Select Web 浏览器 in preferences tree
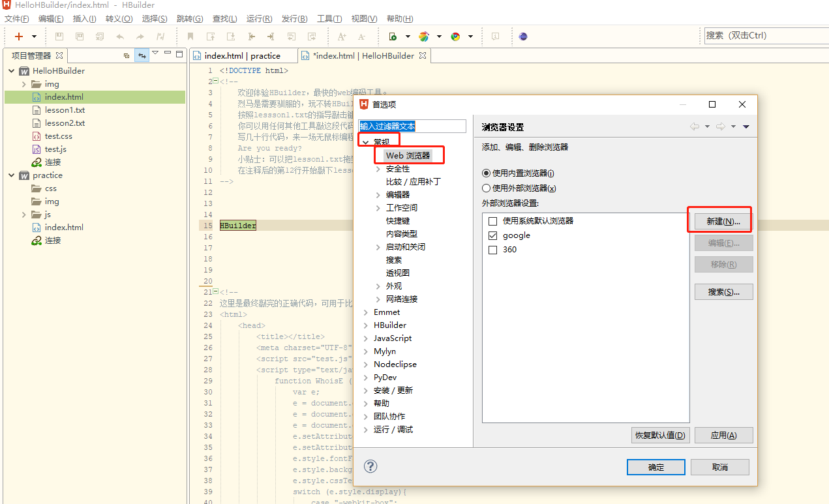Image resolution: width=829 pixels, height=504 pixels. [x=408, y=155]
